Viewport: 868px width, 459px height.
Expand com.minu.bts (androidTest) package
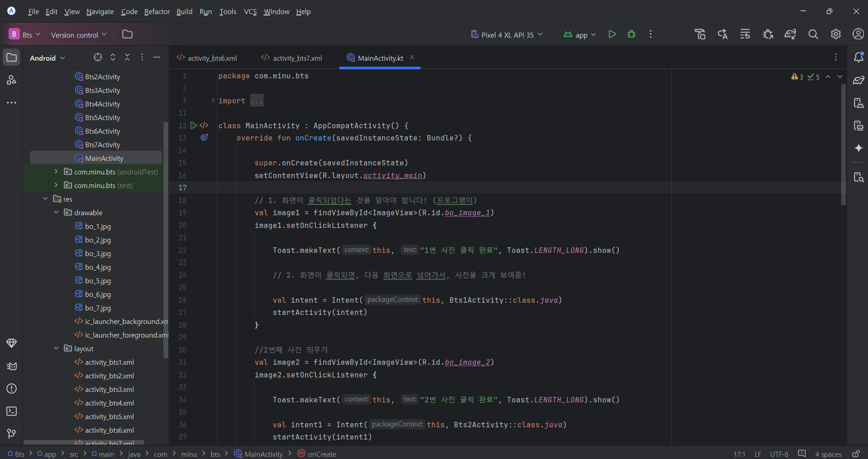point(56,172)
